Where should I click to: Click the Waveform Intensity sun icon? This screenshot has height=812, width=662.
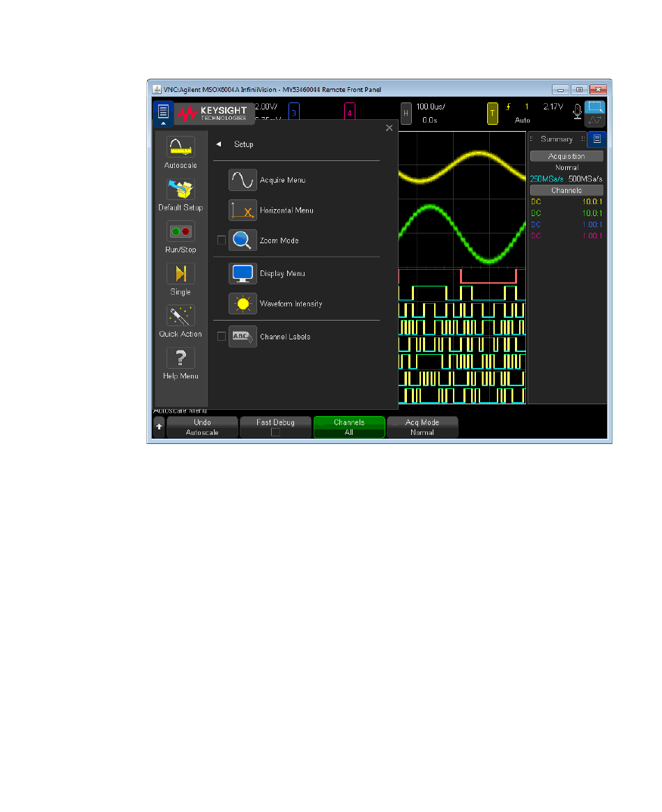243,303
